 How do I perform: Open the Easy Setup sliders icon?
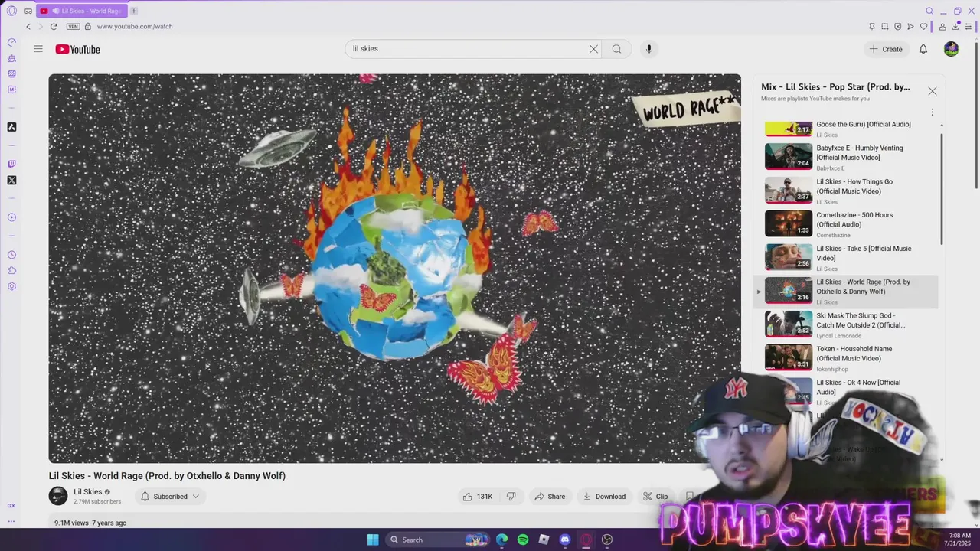coord(969,26)
